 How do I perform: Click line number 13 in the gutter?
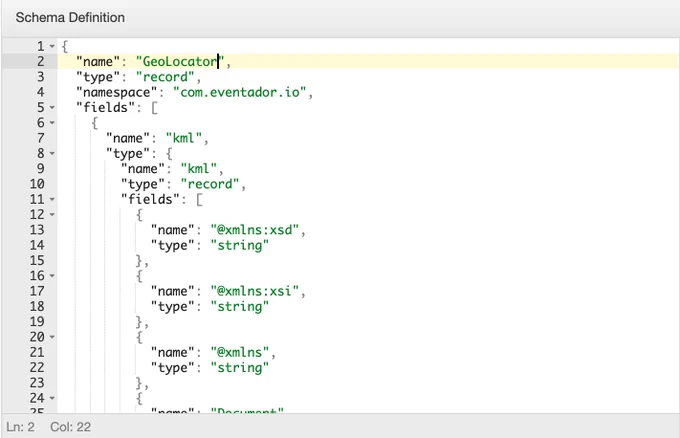point(37,229)
